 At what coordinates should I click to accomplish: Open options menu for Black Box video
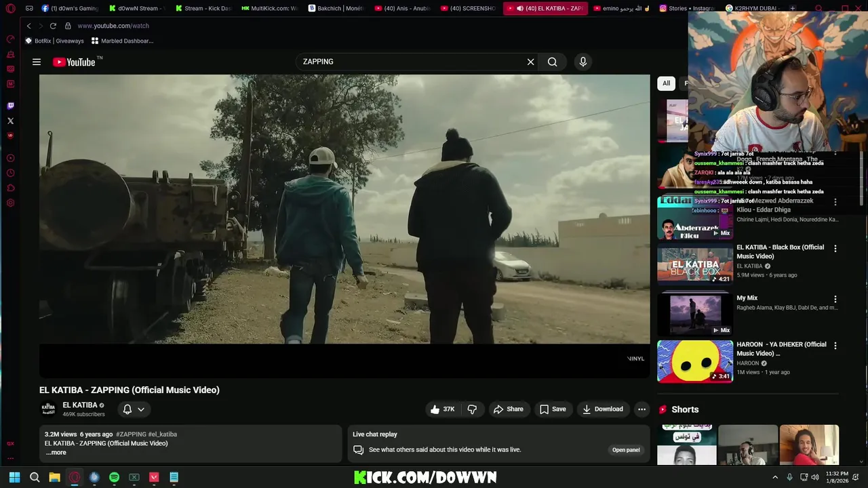(x=835, y=249)
